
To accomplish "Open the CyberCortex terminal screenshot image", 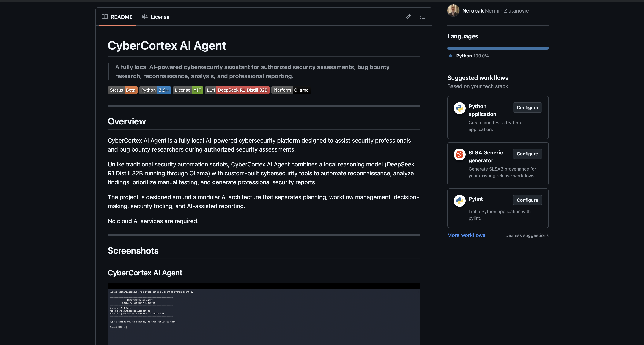I will pos(264,314).
